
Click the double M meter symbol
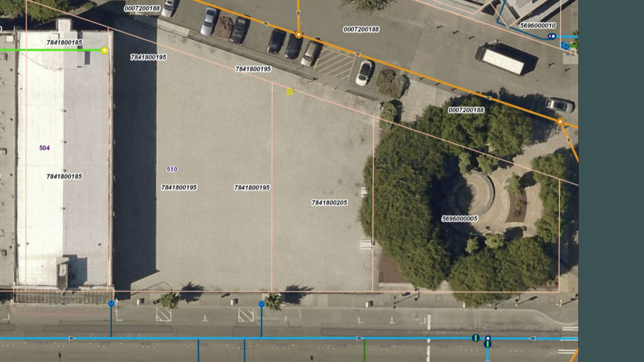pyautogui.click(x=565, y=46)
